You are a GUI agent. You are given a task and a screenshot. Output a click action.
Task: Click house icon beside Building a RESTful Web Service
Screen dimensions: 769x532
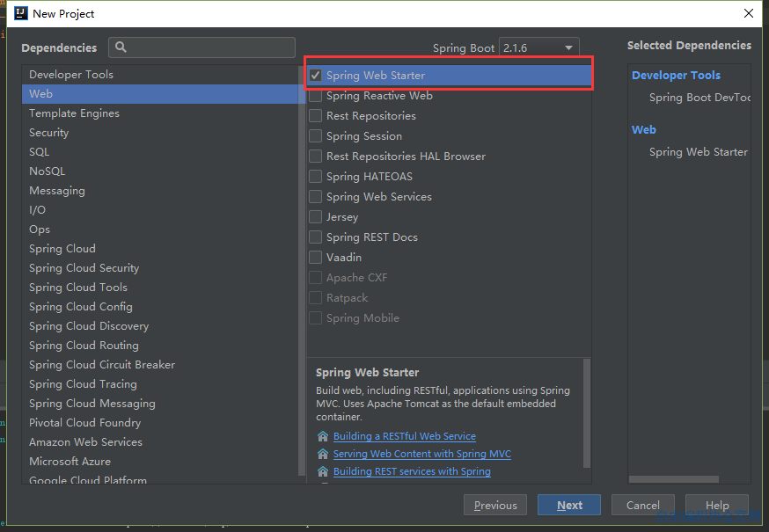click(x=323, y=436)
